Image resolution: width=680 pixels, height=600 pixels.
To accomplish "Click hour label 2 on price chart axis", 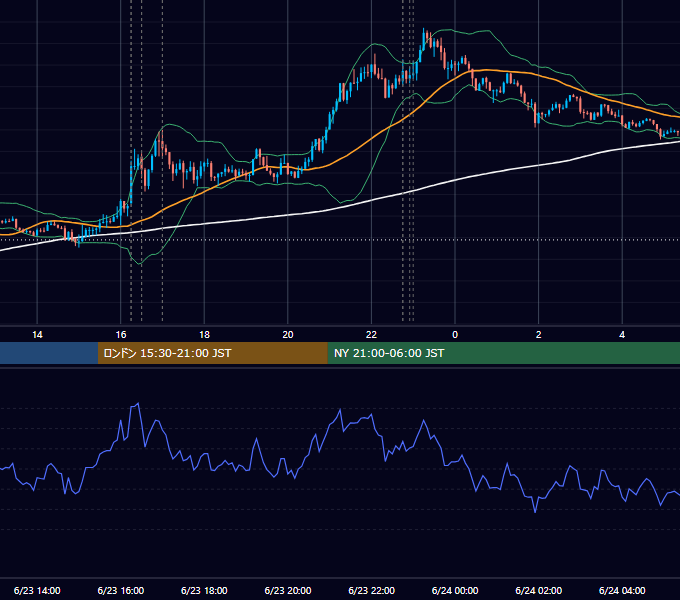I will pos(539,335).
